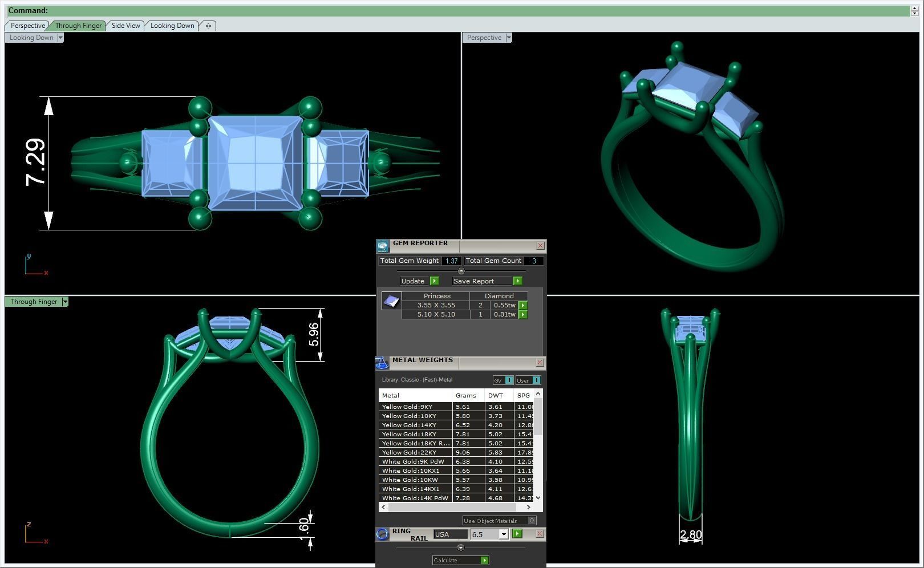The height and width of the screenshot is (568, 924).
Task: Select the Yellow Gold:14KY row
Action: coord(457,425)
